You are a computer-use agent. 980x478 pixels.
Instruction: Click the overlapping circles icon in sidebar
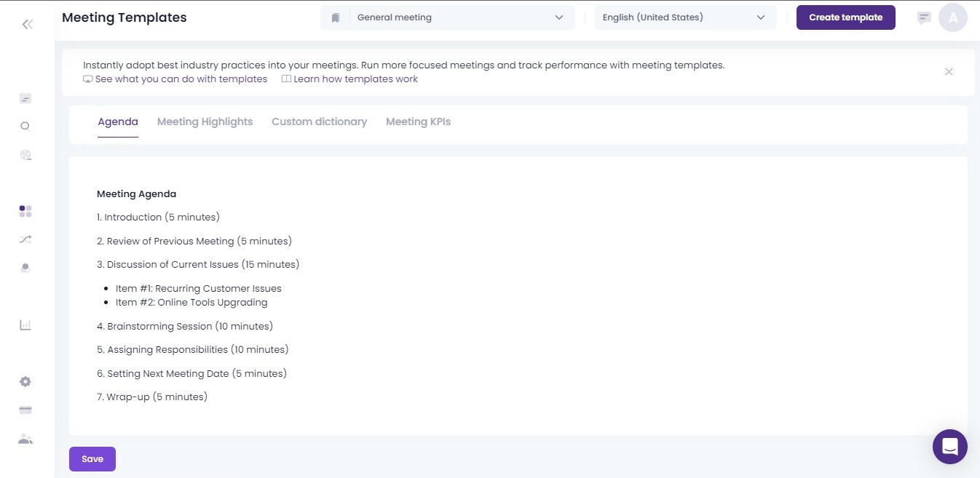[x=25, y=268]
